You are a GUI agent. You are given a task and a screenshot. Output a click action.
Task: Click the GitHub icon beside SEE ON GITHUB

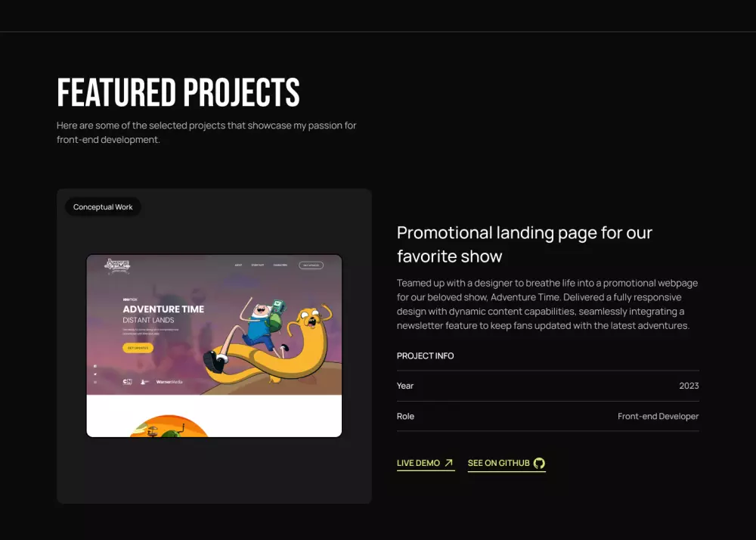pos(538,462)
